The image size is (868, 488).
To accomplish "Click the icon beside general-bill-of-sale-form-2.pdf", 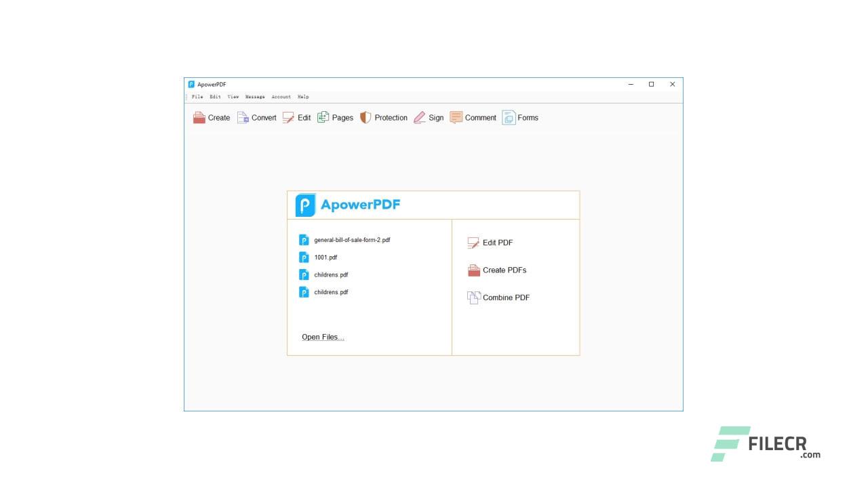I will point(304,240).
